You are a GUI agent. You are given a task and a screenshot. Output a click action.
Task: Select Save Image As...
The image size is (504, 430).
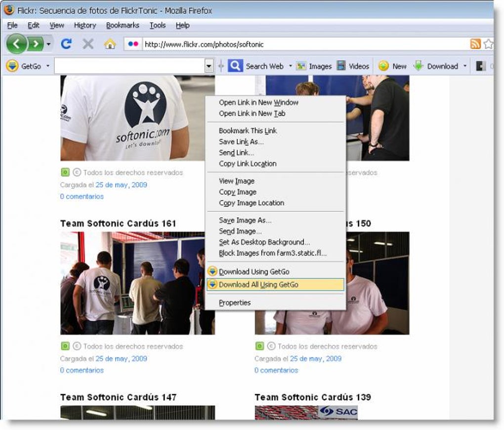[275, 220]
